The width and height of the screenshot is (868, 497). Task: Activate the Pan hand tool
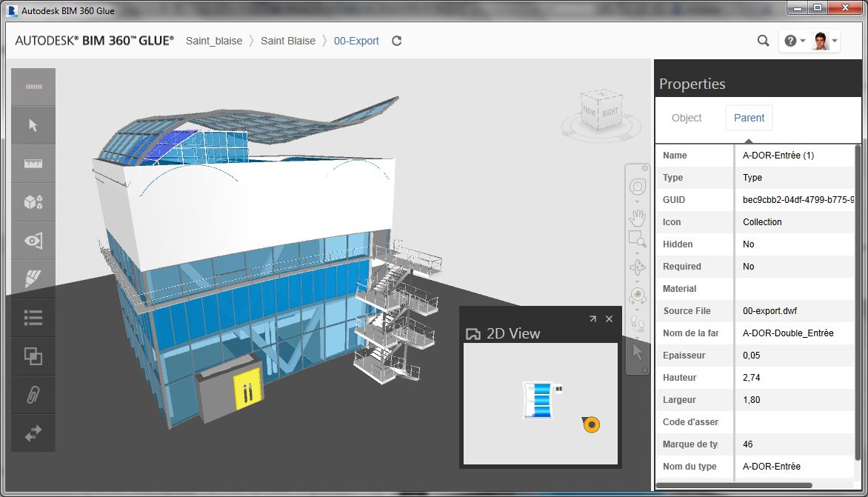(x=637, y=218)
